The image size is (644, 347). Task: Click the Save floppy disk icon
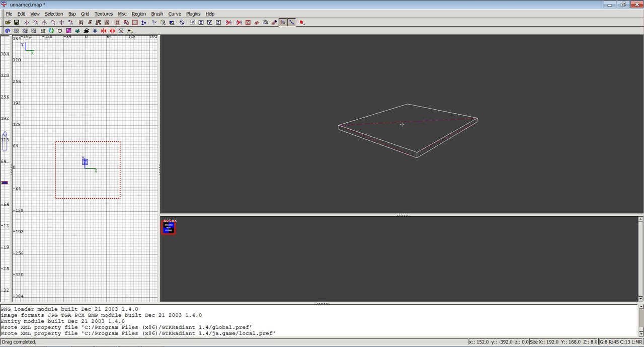pyautogui.click(x=16, y=23)
